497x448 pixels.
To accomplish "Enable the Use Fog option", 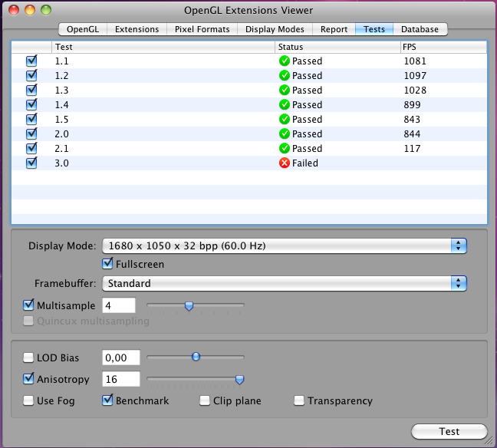I will 28,400.
